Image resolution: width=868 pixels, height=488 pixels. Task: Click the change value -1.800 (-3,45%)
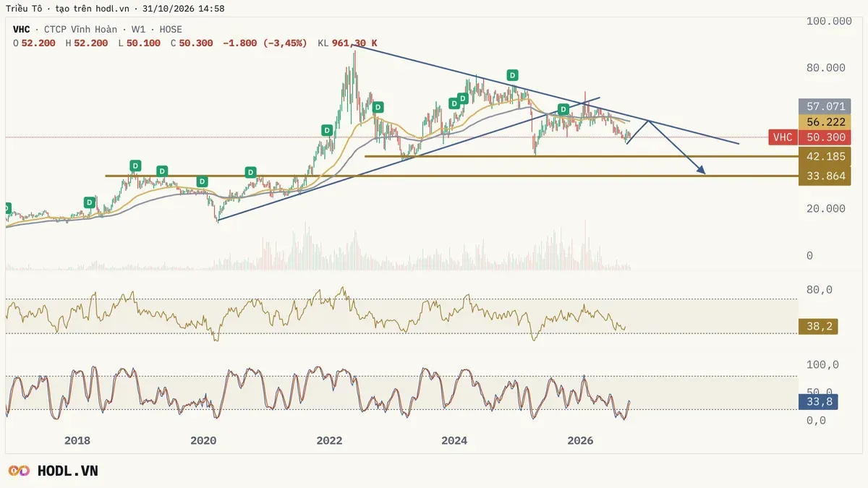point(265,43)
